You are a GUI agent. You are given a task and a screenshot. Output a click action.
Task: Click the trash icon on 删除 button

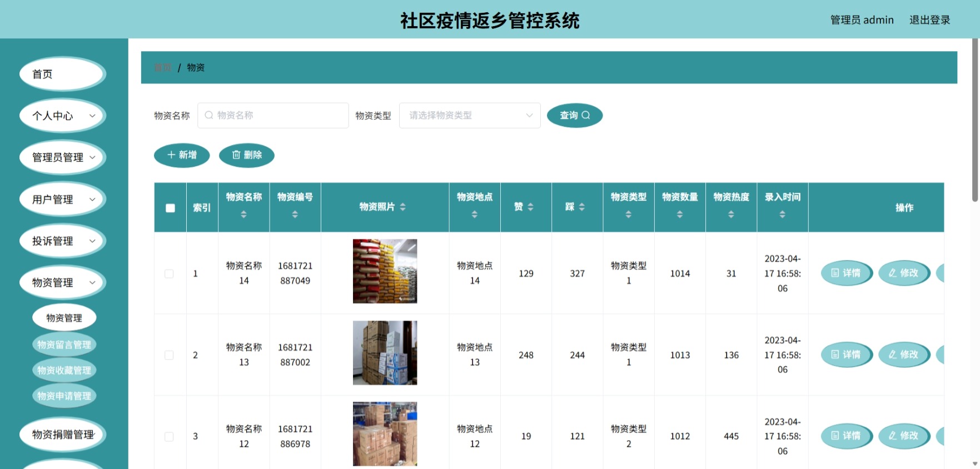click(236, 155)
